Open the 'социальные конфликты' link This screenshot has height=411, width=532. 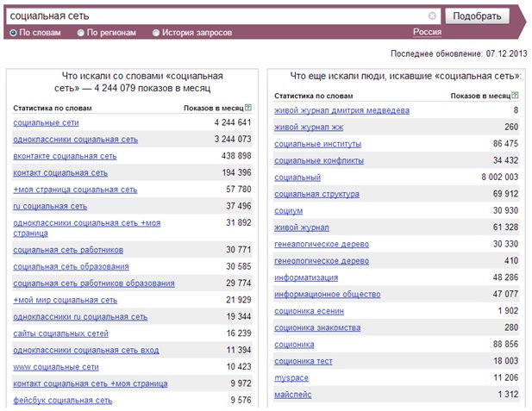pos(319,161)
